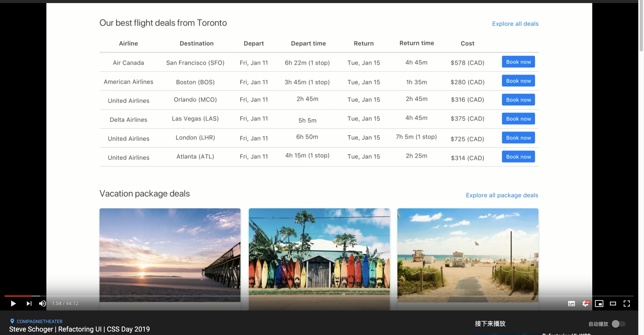This screenshot has height=335, width=644.
Task: Toggle the autoplay switch
Action: pyautogui.click(x=618, y=324)
